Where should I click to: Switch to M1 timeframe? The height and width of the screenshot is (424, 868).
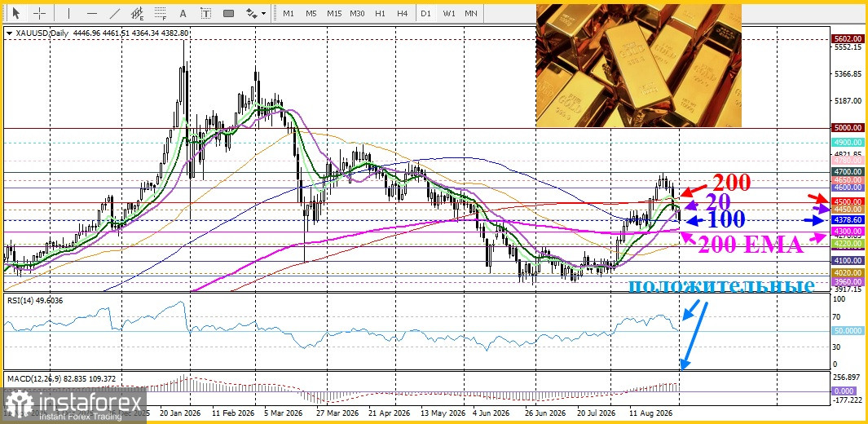click(x=289, y=13)
